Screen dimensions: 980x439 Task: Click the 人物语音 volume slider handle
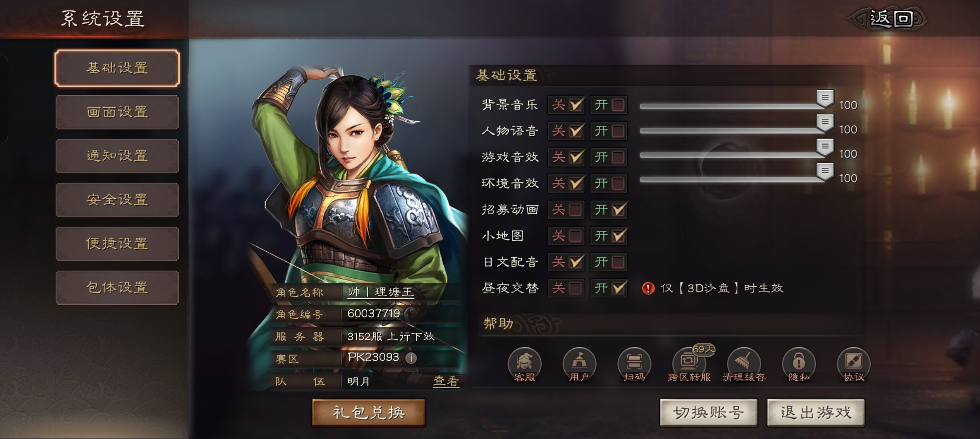825,123
